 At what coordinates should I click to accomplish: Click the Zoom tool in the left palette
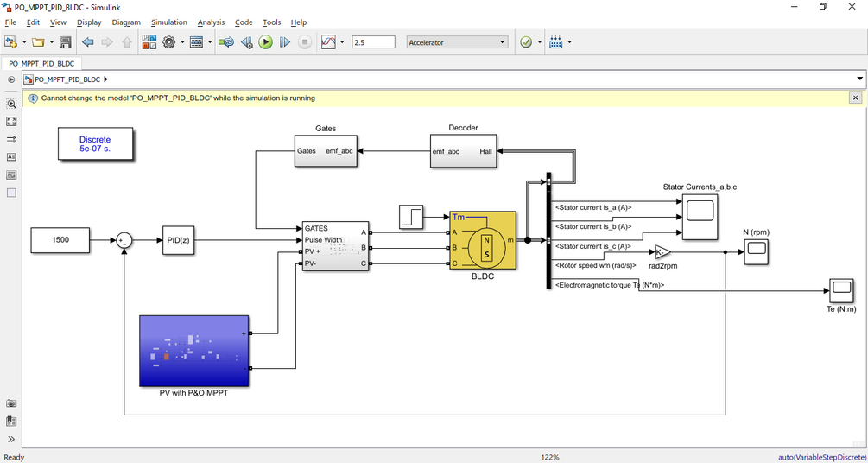point(11,104)
